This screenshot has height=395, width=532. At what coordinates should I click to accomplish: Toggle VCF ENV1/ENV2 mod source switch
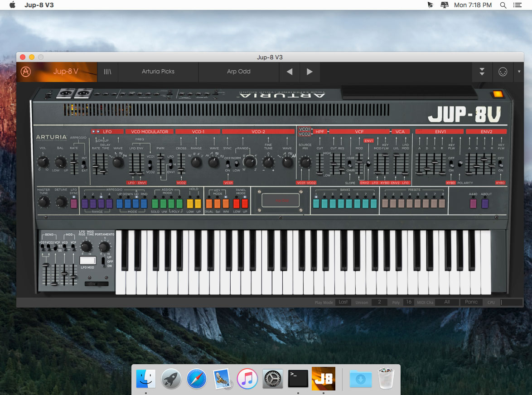tap(368, 164)
